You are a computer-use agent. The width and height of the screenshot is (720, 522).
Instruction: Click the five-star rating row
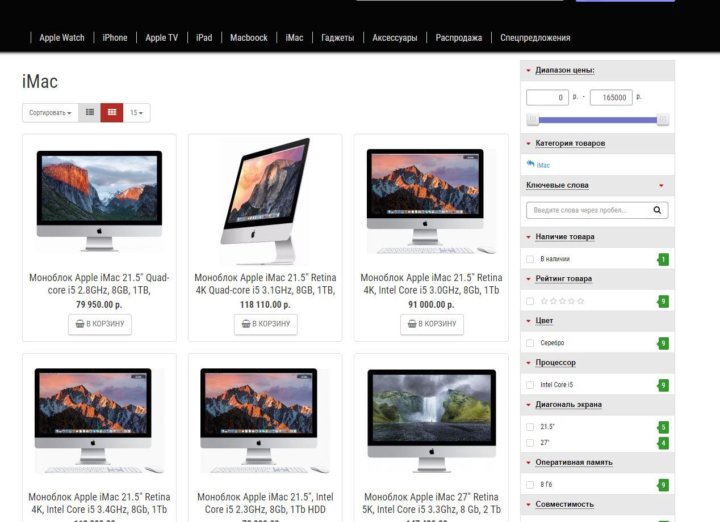(x=562, y=301)
